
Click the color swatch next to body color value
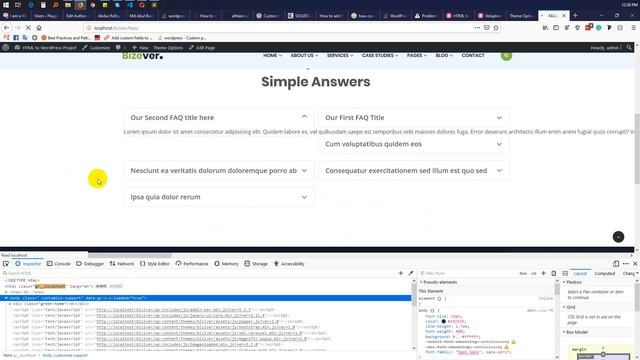pyautogui.click(x=444, y=321)
